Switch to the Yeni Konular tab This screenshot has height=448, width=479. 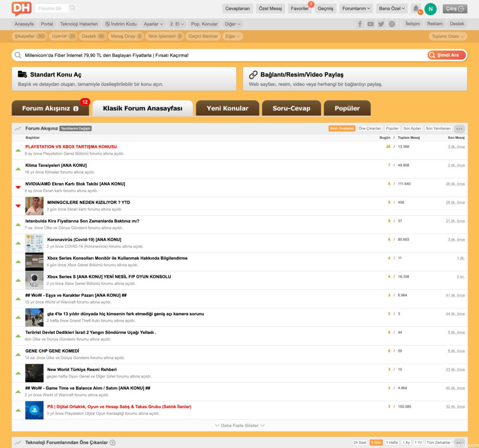click(228, 108)
